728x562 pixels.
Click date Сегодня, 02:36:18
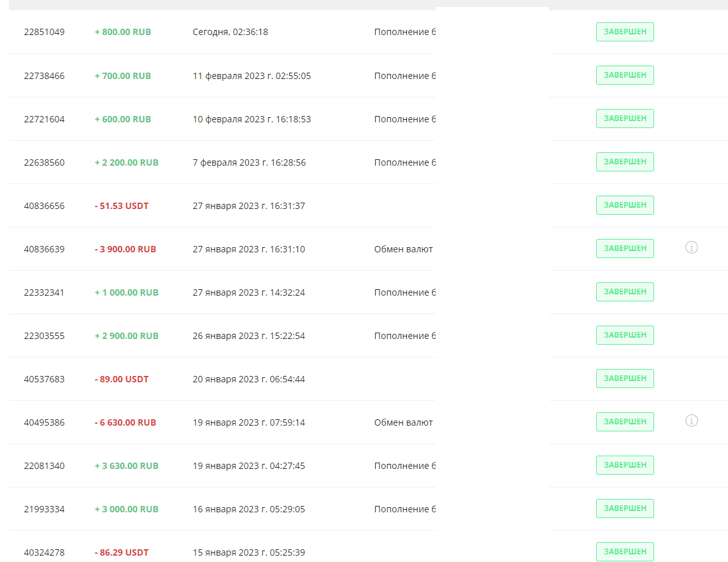click(x=230, y=32)
